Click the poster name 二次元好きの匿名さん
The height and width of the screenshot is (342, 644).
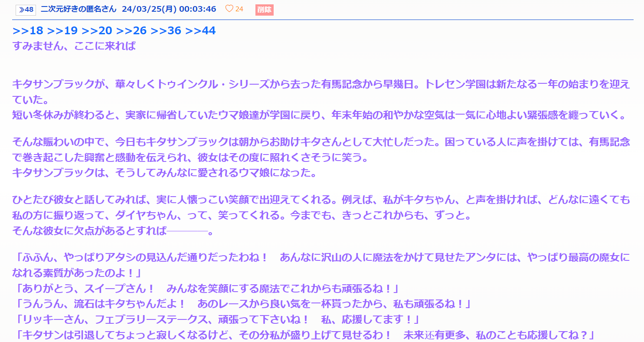click(78, 9)
